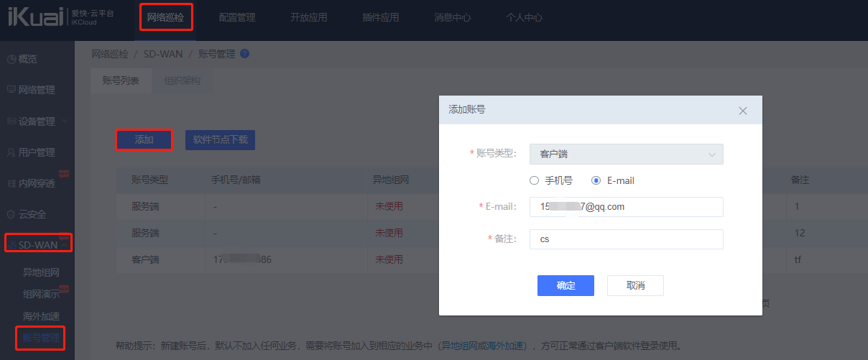Open the 网络巡检 top menu
The height and width of the screenshot is (360, 868).
click(x=165, y=18)
